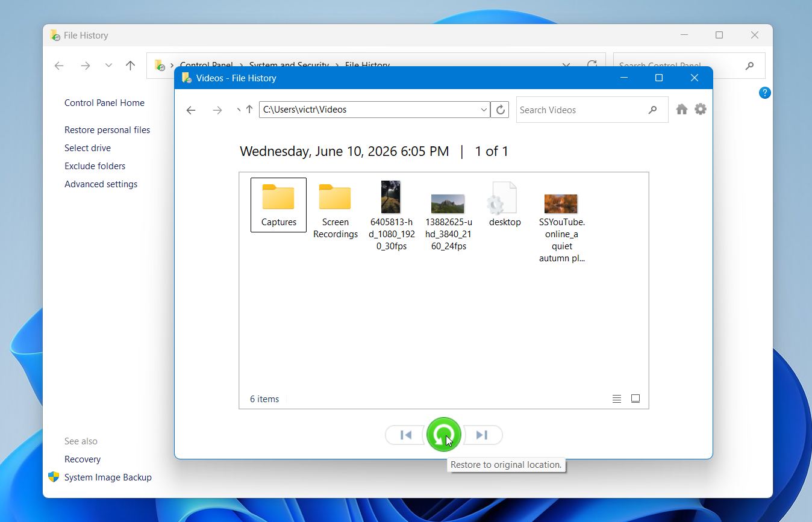
Task: Click the Select drive link
Action: tap(87, 148)
